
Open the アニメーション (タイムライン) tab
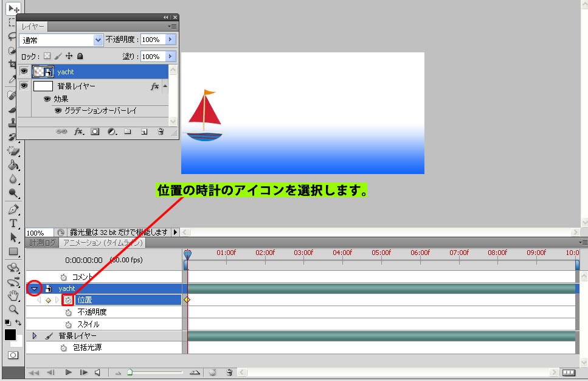click(x=103, y=243)
